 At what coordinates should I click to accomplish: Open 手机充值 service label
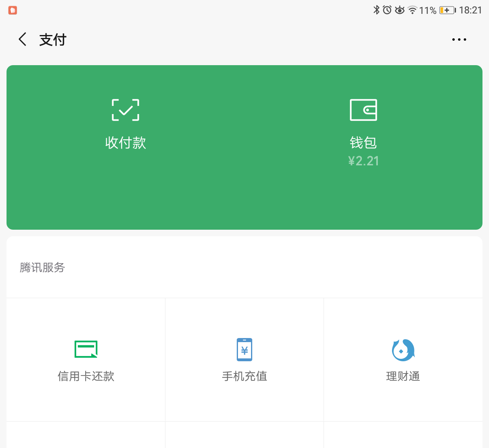tap(244, 376)
